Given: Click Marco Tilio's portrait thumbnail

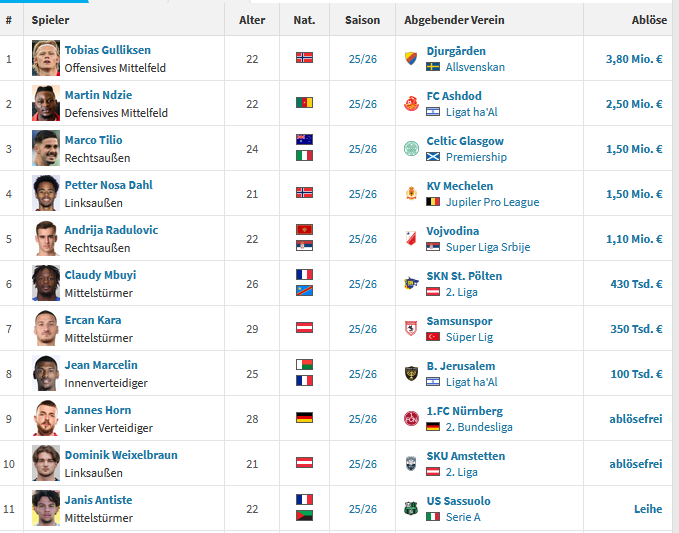Looking at the screenshot, I should click(x=46, y=148).
